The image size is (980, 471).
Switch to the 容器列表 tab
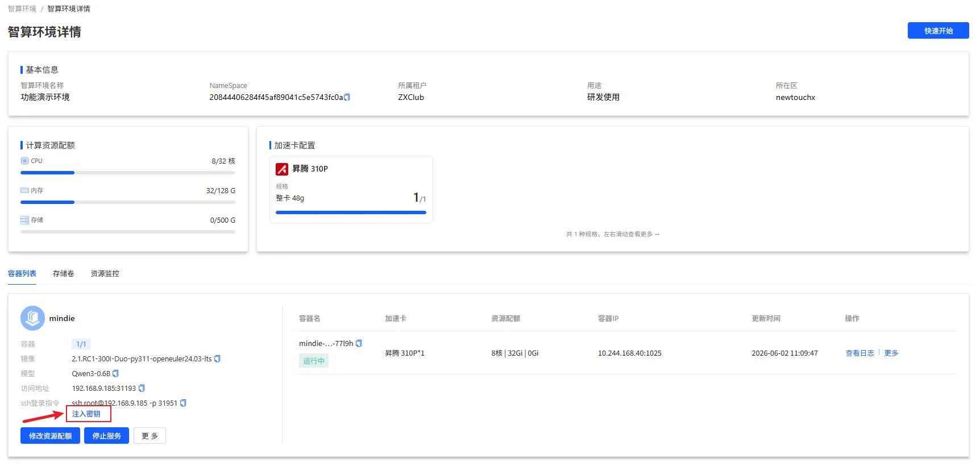point(22,273)
